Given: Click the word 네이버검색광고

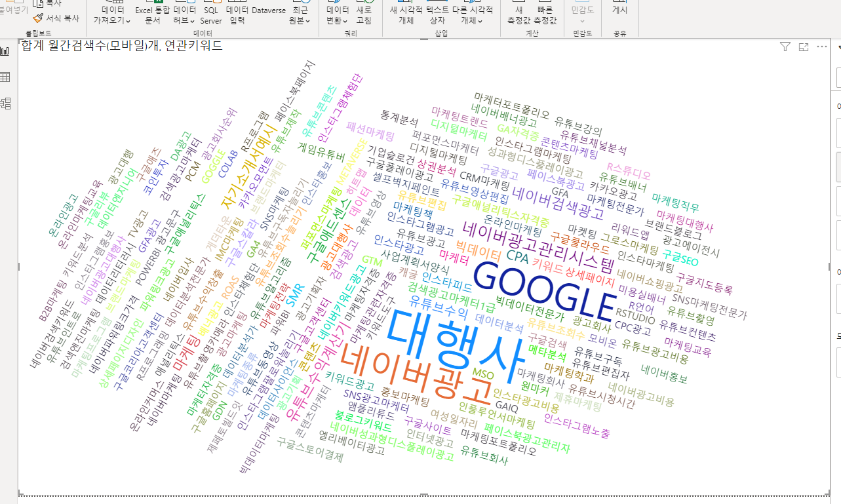Looking at the screenshot, I should [558, 203].
